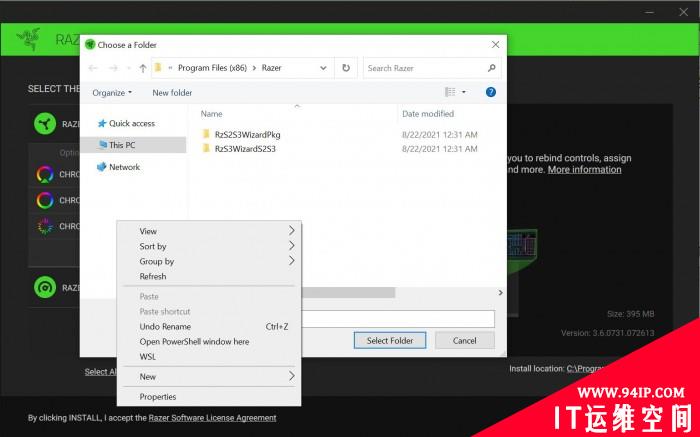Expand the Sort by submenu
This screenshot has height=437, width=700.
point(209,246)
